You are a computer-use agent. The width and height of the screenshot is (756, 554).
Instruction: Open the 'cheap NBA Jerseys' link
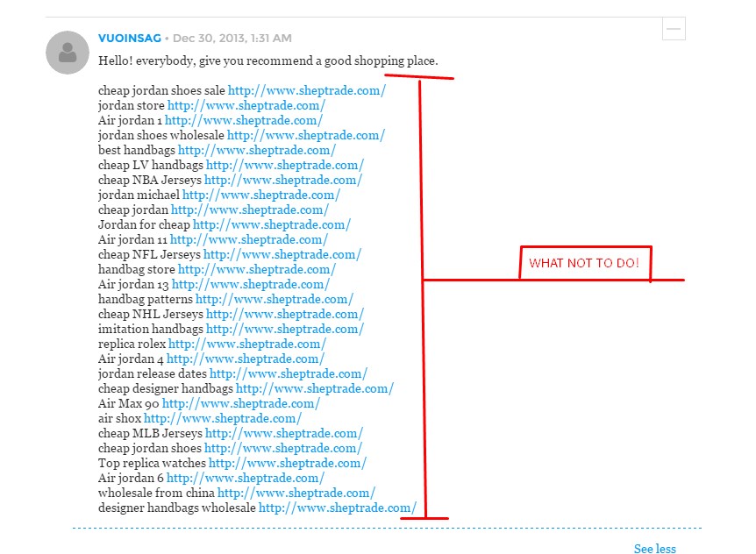pos(283,181)
